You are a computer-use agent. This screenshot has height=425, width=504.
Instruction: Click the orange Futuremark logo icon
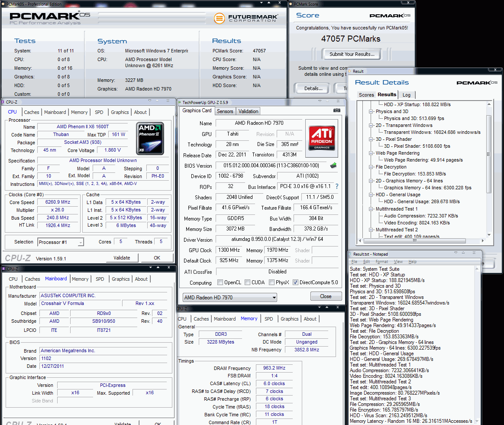tap(219, 18)
